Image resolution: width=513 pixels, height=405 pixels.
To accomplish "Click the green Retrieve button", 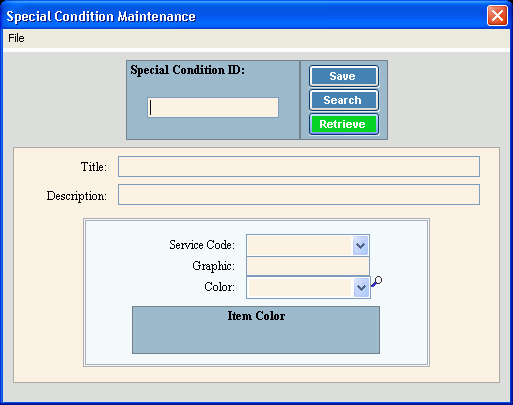I will coord(344,124).
